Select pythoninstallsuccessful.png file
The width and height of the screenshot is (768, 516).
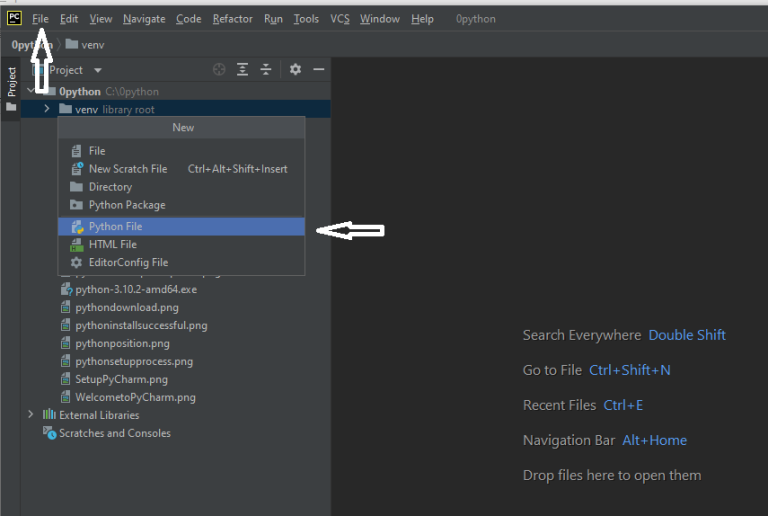[x=141, y=326]
